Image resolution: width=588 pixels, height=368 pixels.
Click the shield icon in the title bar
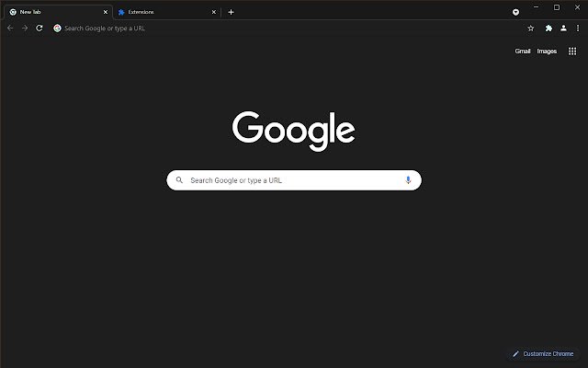pyautogui.click(x=515, y=12)
